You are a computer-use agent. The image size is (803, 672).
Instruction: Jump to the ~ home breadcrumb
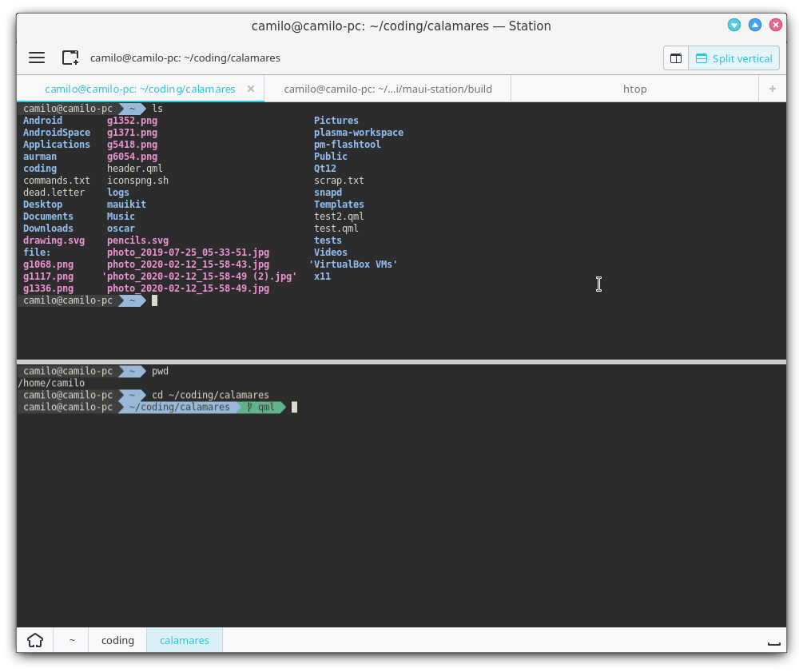(x=71, y=640)
